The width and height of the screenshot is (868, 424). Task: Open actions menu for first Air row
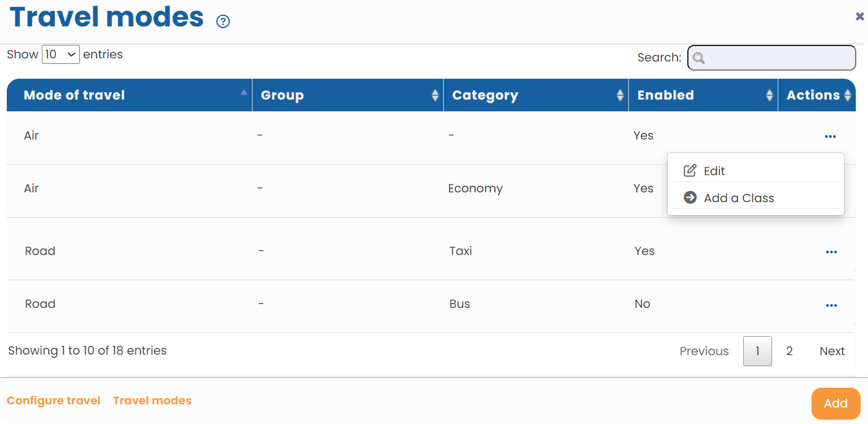point(830,136)
